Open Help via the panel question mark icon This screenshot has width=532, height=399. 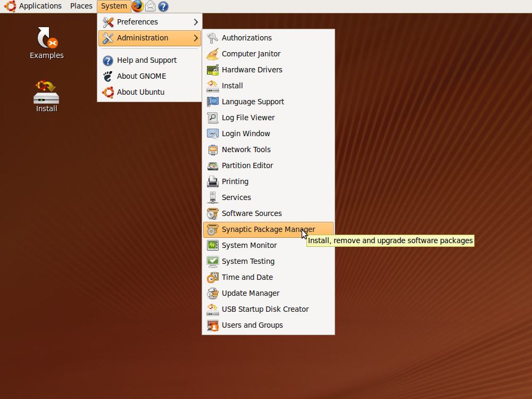click(163, 6)
